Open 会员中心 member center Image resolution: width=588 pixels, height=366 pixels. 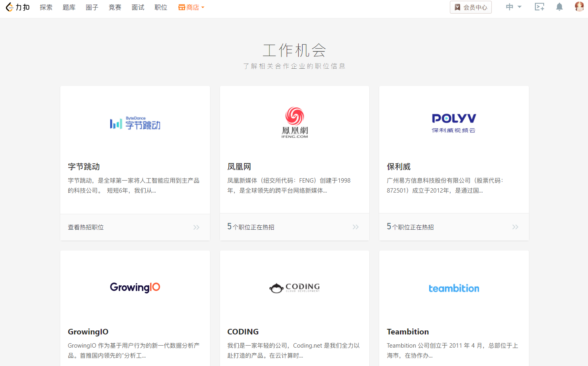tap(471, 7)
